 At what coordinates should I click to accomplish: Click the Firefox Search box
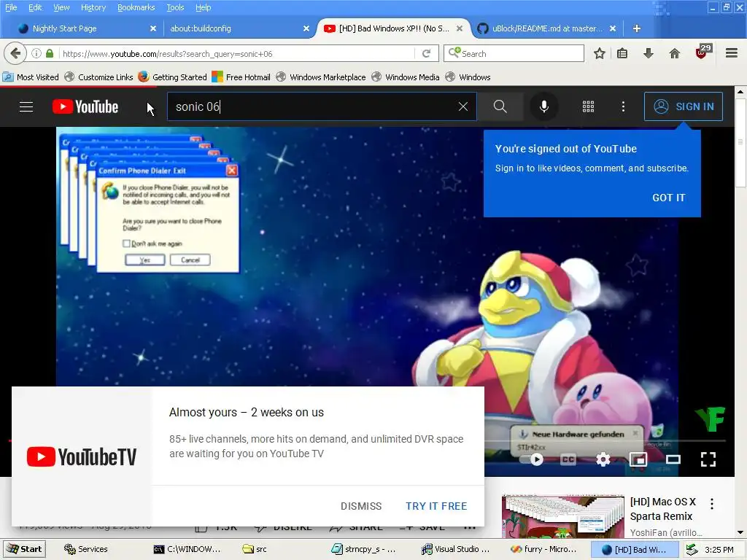[x=514, y=53]
